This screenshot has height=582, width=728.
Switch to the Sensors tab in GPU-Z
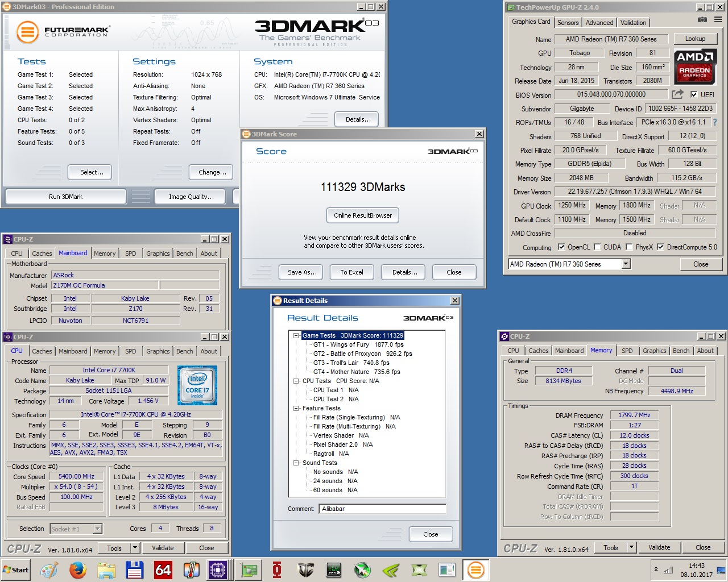[x=568, y=23]
